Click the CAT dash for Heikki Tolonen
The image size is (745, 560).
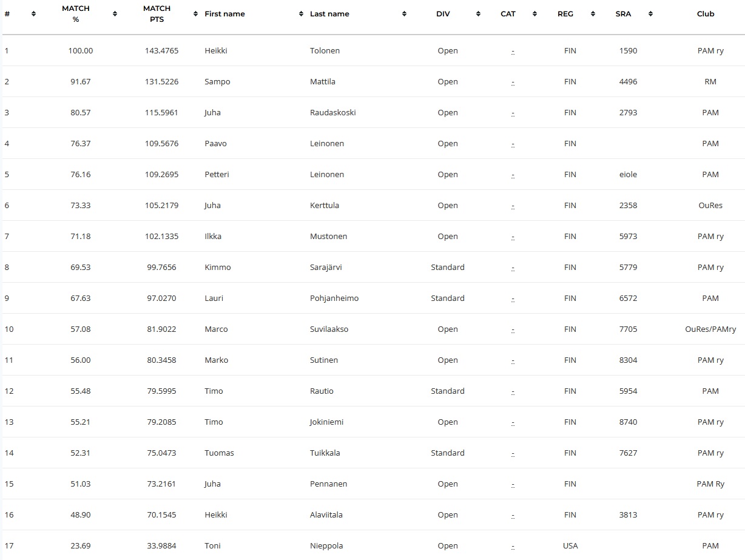tap(513, 51)
